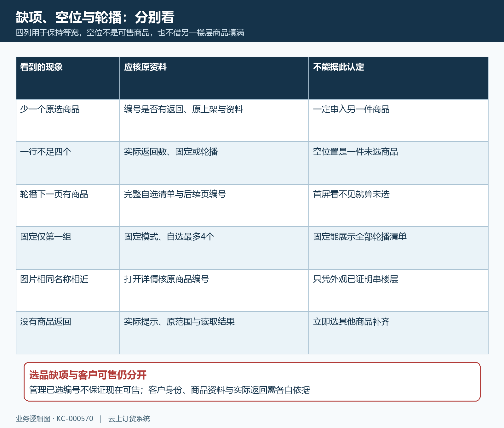
Task: Click column header 看到的现象
Action: (68, 78)
